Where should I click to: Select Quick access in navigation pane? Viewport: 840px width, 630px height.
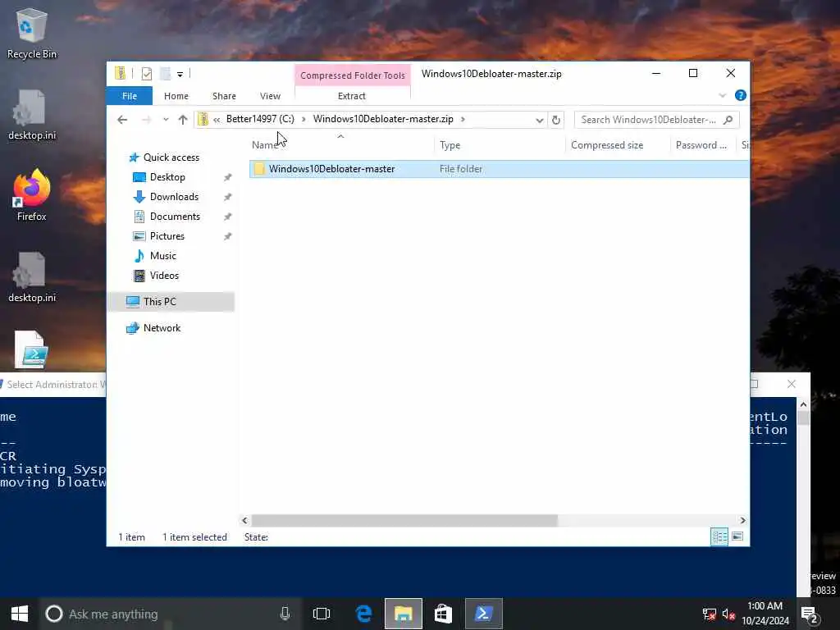(171, 157)
